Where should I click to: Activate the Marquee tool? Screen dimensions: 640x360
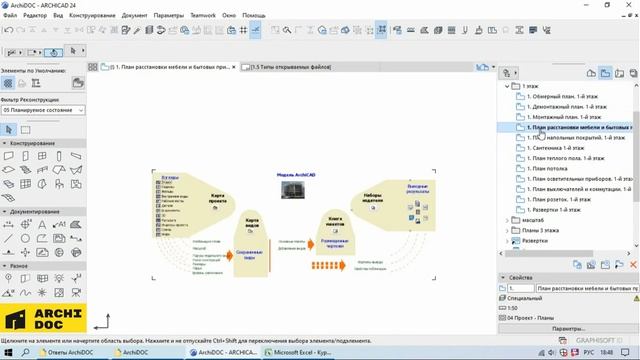[25, 130]
